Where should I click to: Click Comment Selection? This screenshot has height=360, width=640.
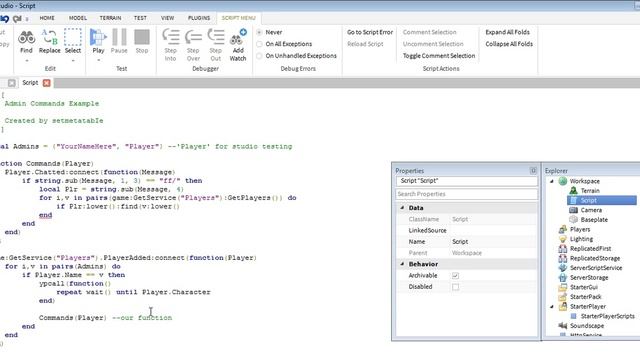point(429,32)
